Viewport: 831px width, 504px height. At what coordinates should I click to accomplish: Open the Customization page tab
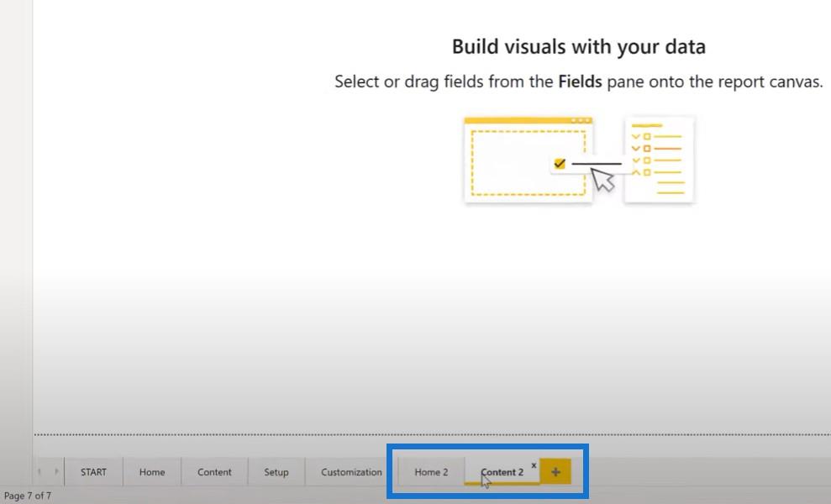coord(351,472)
